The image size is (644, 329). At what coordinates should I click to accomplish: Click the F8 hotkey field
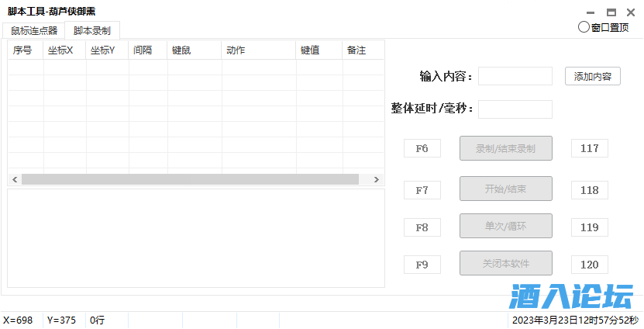click(x=422, y=227)
